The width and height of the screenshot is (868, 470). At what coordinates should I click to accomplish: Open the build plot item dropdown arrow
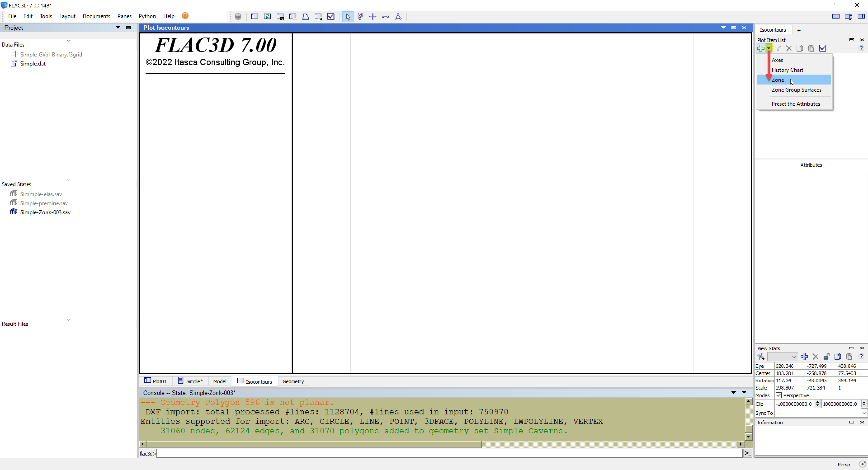pos(769,48)
